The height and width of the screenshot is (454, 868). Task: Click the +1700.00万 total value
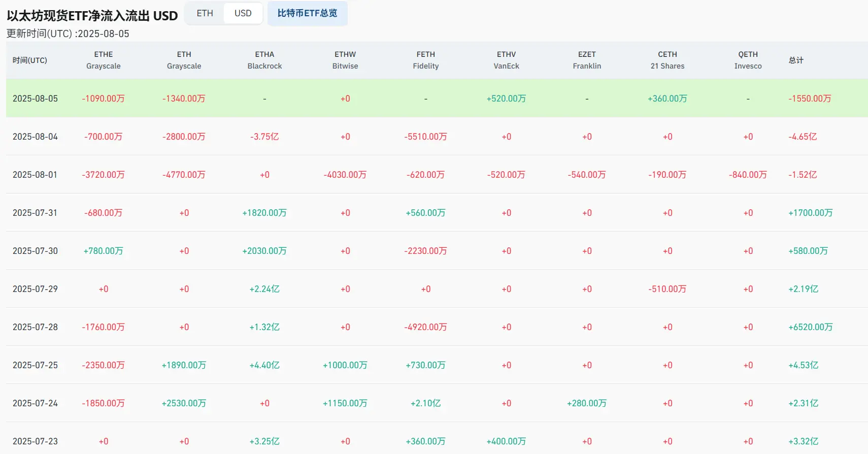coord(811,213)
